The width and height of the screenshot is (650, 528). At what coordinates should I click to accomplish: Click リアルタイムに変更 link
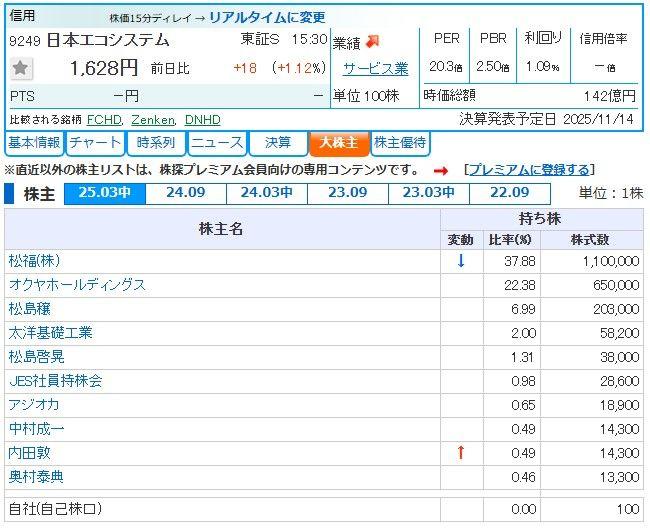point(267,17)
